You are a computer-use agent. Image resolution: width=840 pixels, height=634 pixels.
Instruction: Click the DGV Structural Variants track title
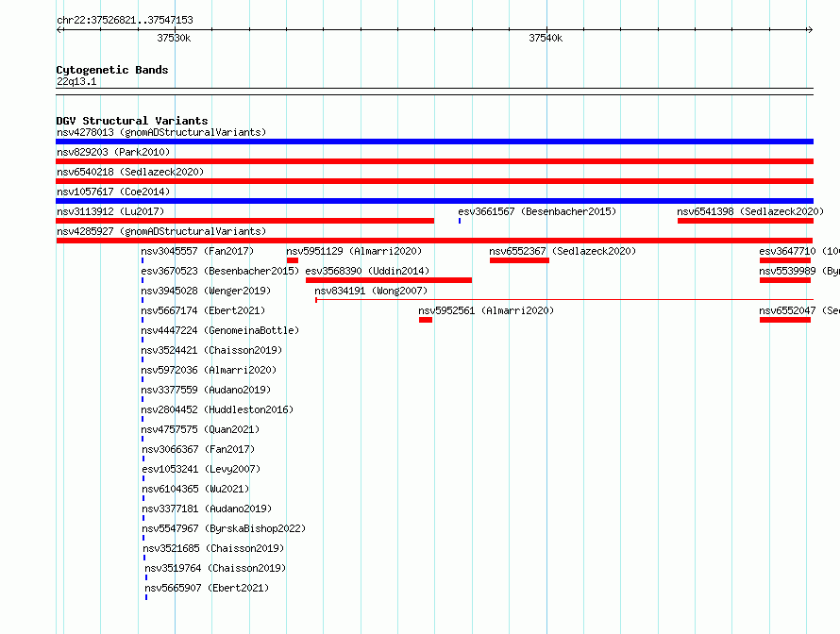pyautogui.click(x=132, y=121)
